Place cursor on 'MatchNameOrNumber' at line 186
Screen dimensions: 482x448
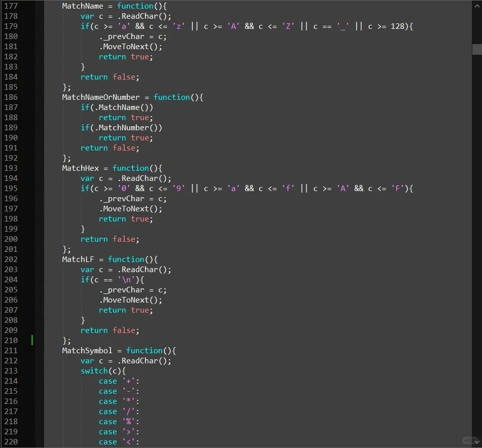pyautogui.click(x=100, y=97)
